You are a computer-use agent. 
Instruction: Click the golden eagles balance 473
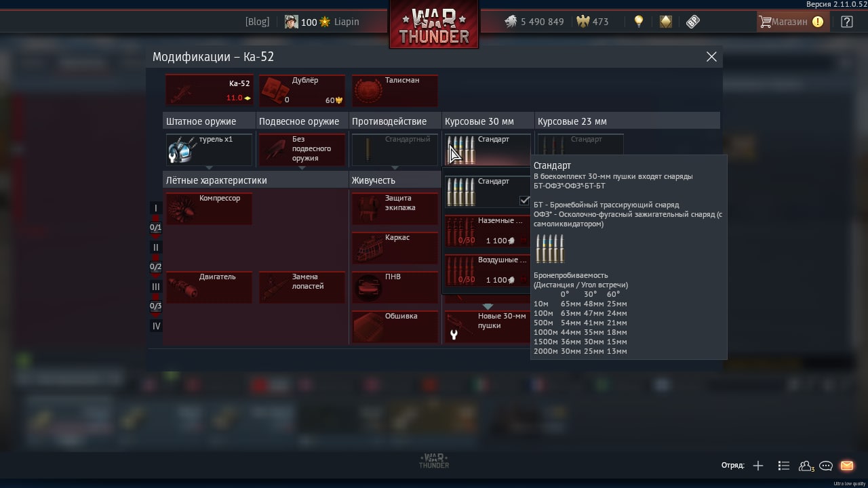[593, 22]
